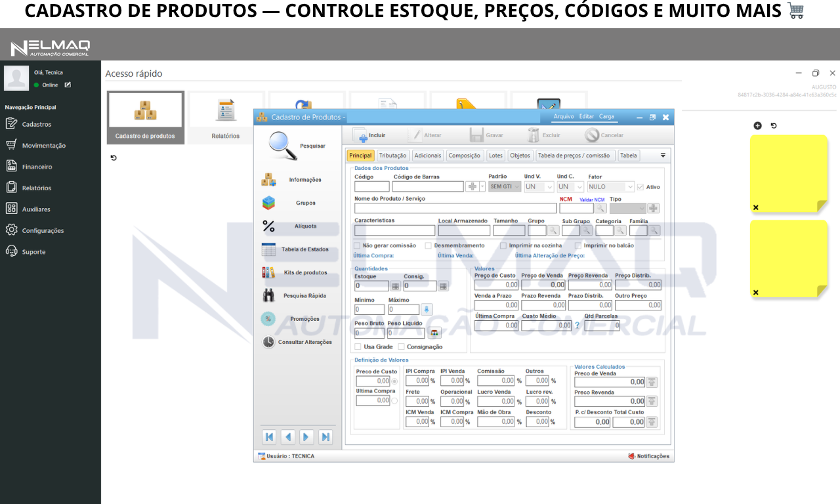Click the NCM search magnifier icon
The image size is (840, 504).
click(600, 209)
